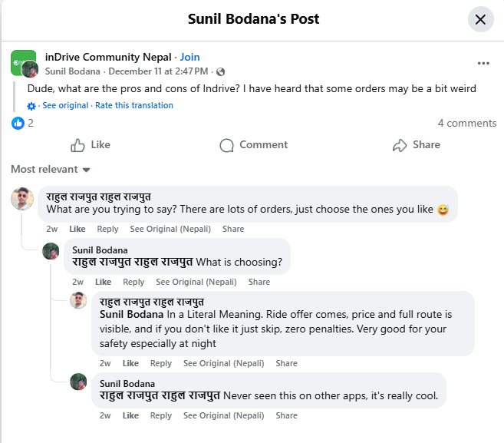The image size is (504, 443).
Task: Open the inDrive Community Nepal group avatar
Action: pos(23,63)
